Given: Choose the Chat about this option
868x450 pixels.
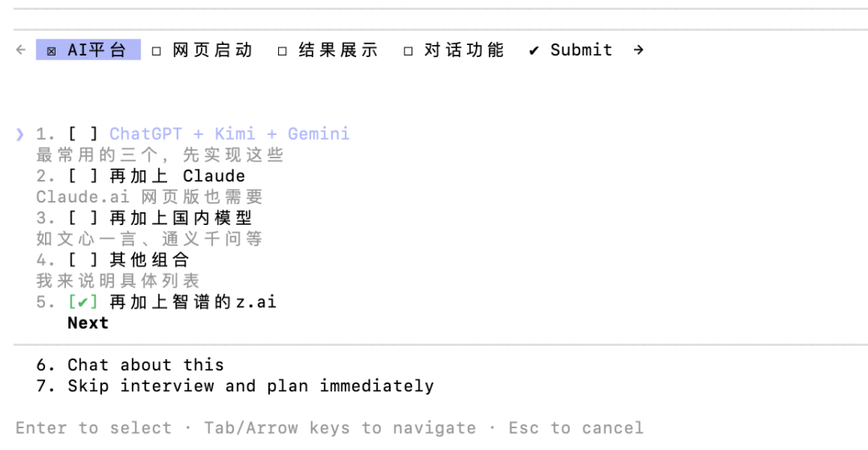Looking at the screenshot, I should click(x=145, y=365).
